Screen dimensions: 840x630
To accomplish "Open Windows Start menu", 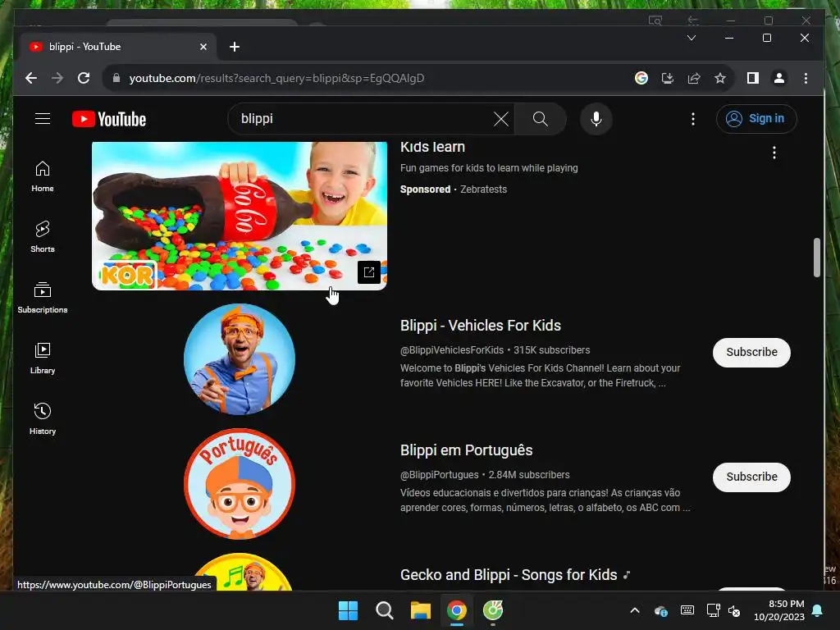I will click(x=348, y=610).
